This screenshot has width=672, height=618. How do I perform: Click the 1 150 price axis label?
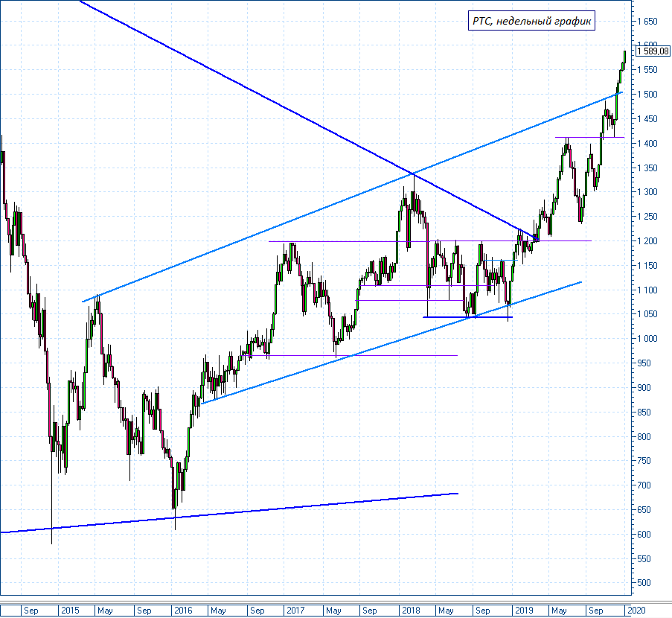[647, 266]
